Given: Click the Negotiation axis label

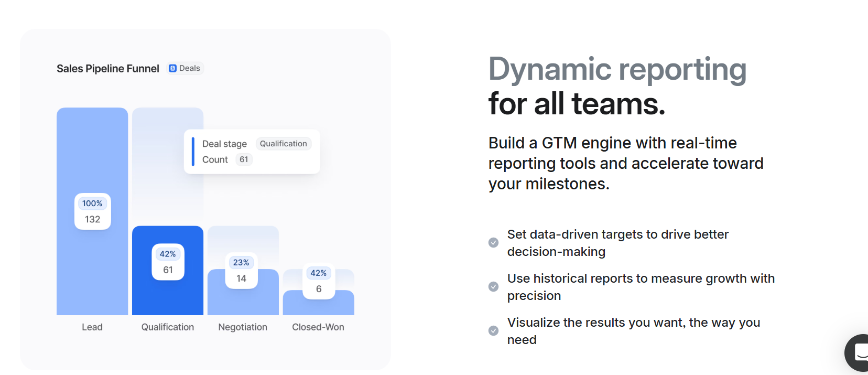Looking at the screenshot, I should point(243,327).
